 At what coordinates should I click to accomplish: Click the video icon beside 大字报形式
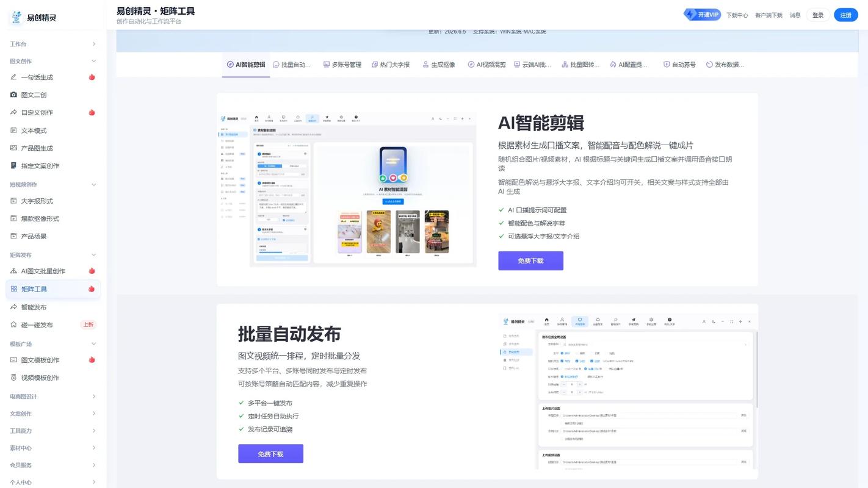14,201
